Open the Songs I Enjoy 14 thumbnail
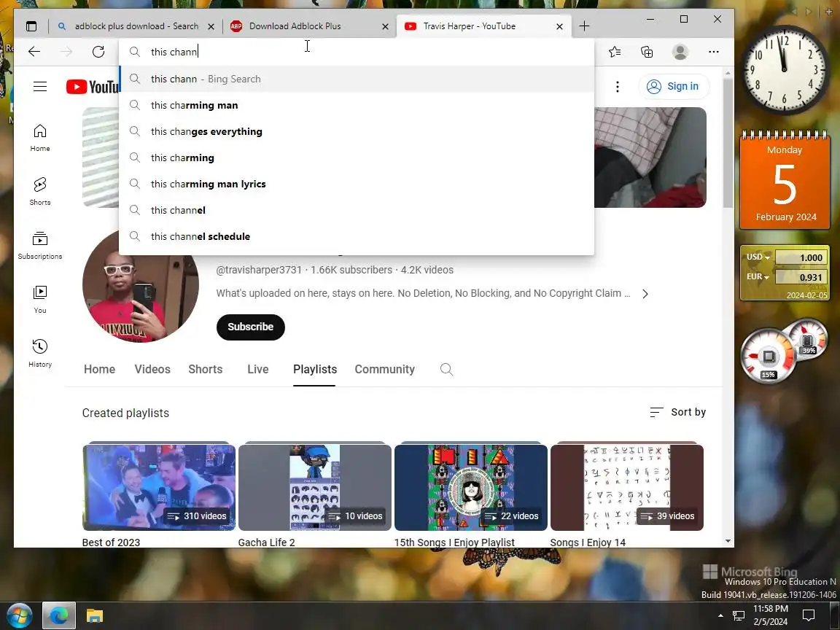 coord(627,487)
